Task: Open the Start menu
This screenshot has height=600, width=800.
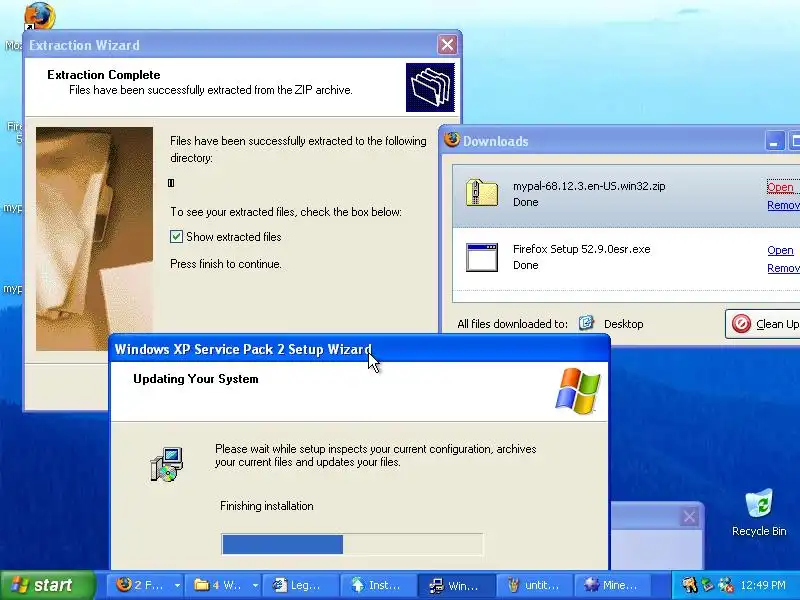Action: coord(47,585)
